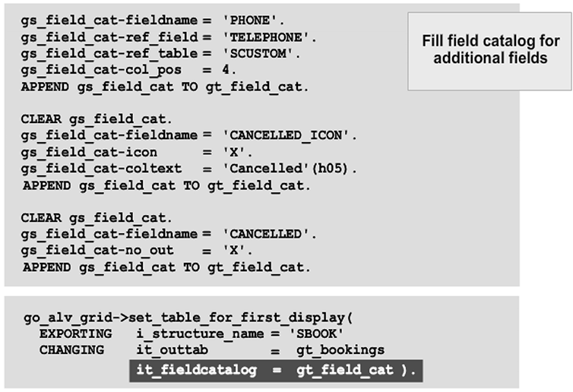573x392 pixels.
Task: Select the highlighted it_fieldcatalog parameter line
Action: coord(274,370)
